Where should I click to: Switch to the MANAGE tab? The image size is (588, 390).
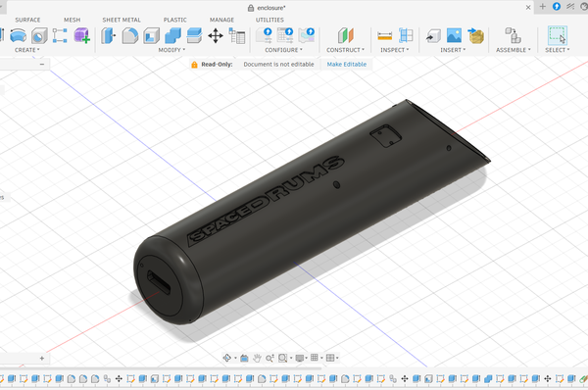tap(221, 20)
